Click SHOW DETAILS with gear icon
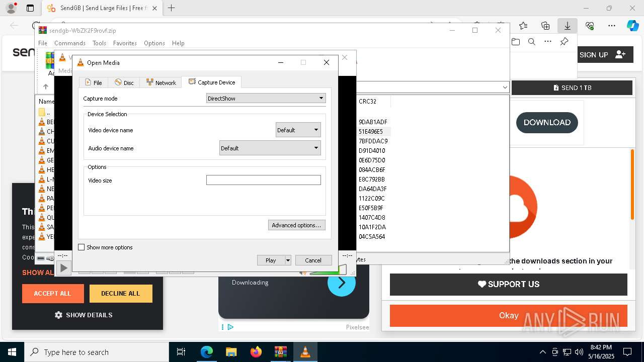 84,315
